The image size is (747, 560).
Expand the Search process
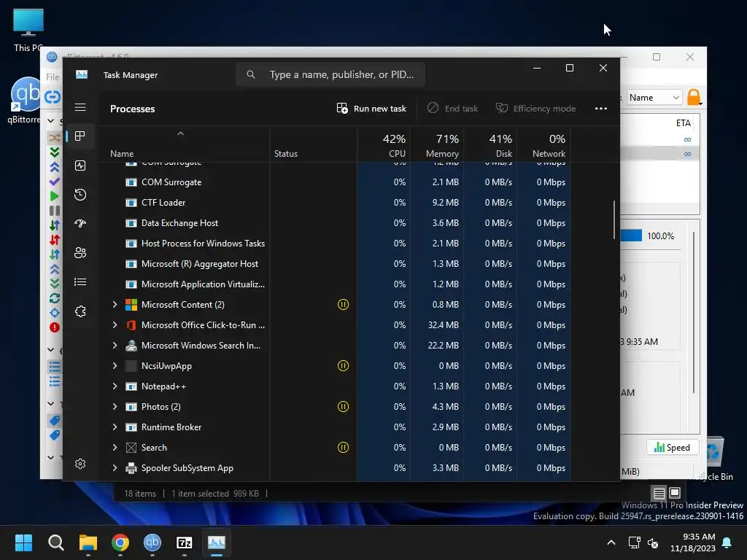(x=115, y=447)
